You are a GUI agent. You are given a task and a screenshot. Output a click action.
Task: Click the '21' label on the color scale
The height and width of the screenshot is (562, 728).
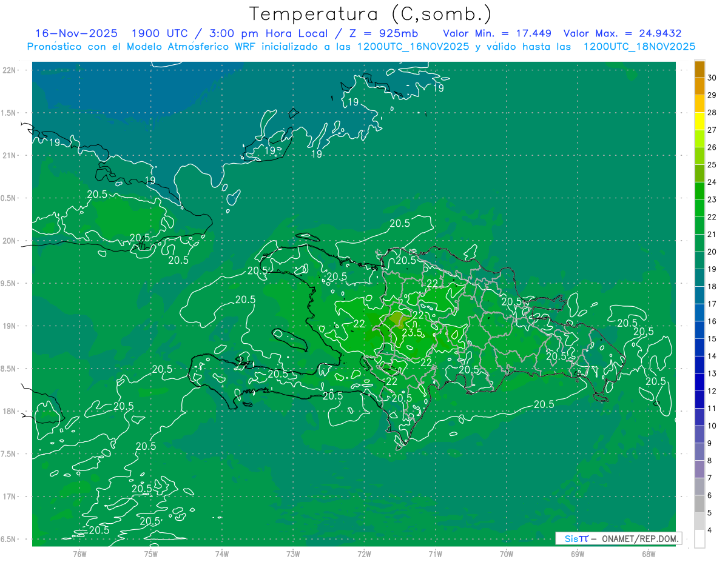712,234
